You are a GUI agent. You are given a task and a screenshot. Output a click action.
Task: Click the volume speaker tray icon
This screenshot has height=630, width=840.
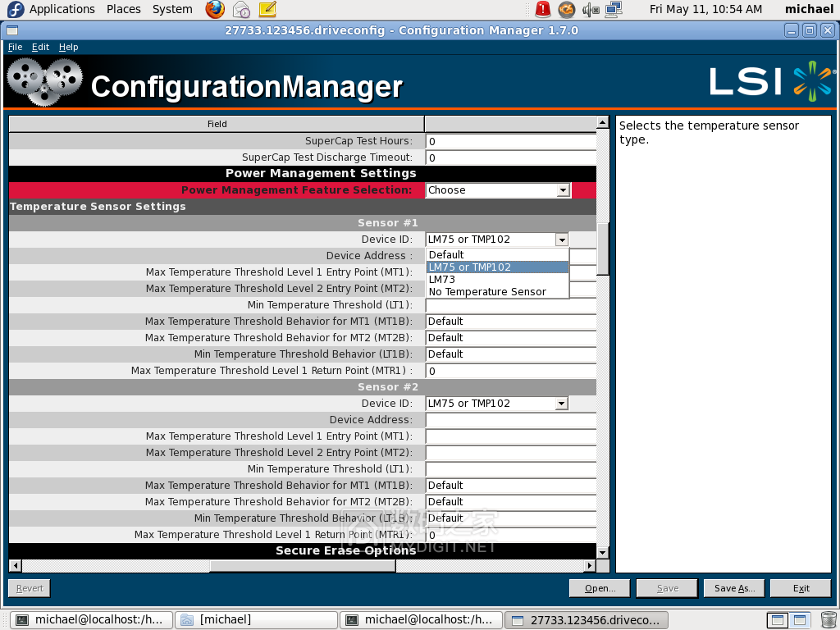pos(590,9)
